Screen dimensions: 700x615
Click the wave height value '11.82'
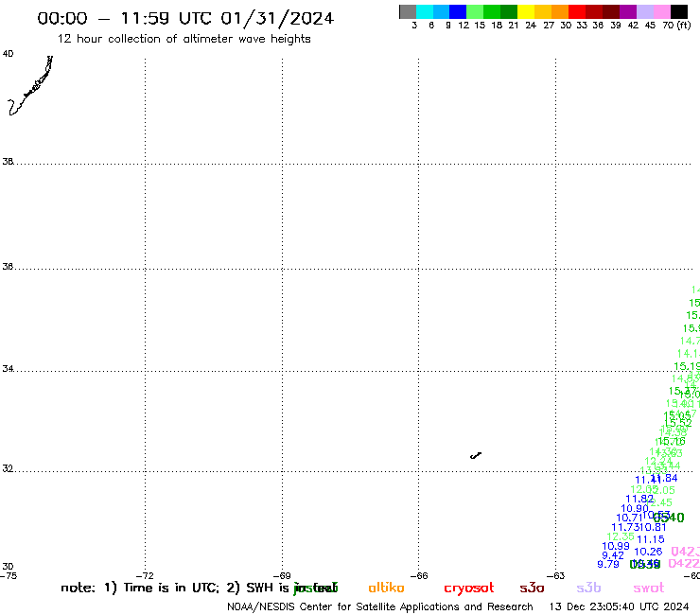639,499
